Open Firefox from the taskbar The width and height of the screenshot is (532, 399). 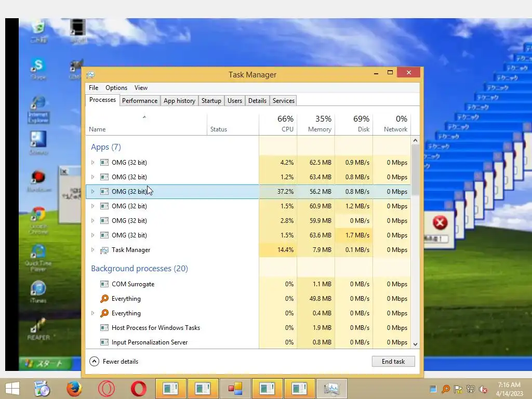(74, 389)
